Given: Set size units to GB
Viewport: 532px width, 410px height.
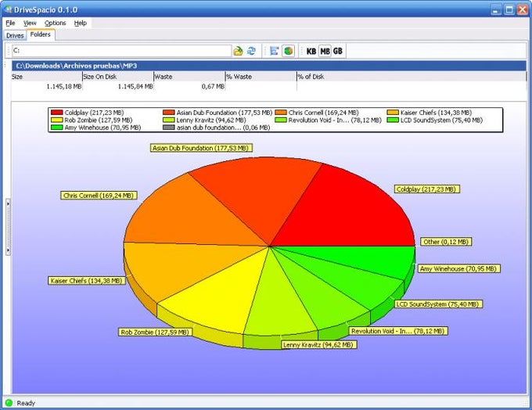Looking at the screenshot, I should (x=338, y=52).
